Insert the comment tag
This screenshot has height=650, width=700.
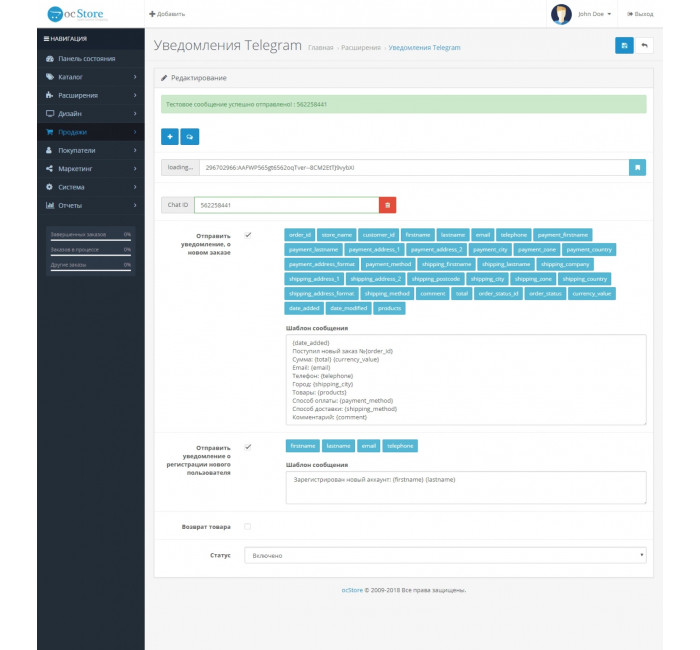pos(433,294)
